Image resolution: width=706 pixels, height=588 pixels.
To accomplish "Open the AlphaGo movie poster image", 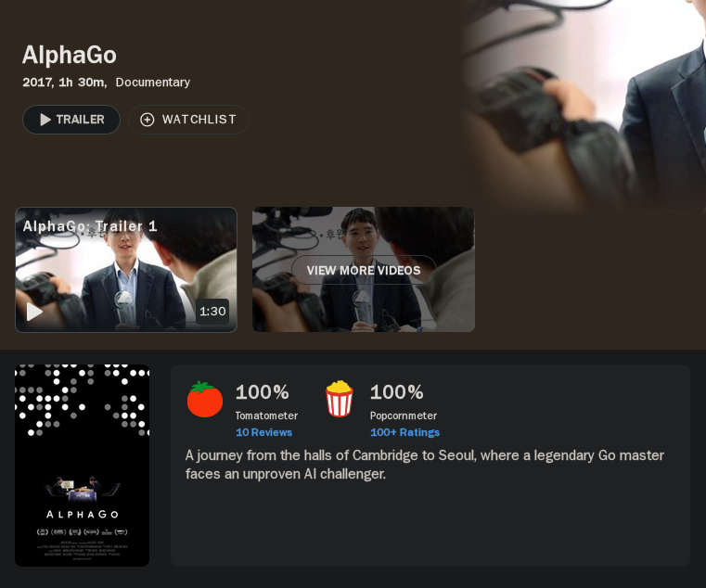I will click(82, 466).
